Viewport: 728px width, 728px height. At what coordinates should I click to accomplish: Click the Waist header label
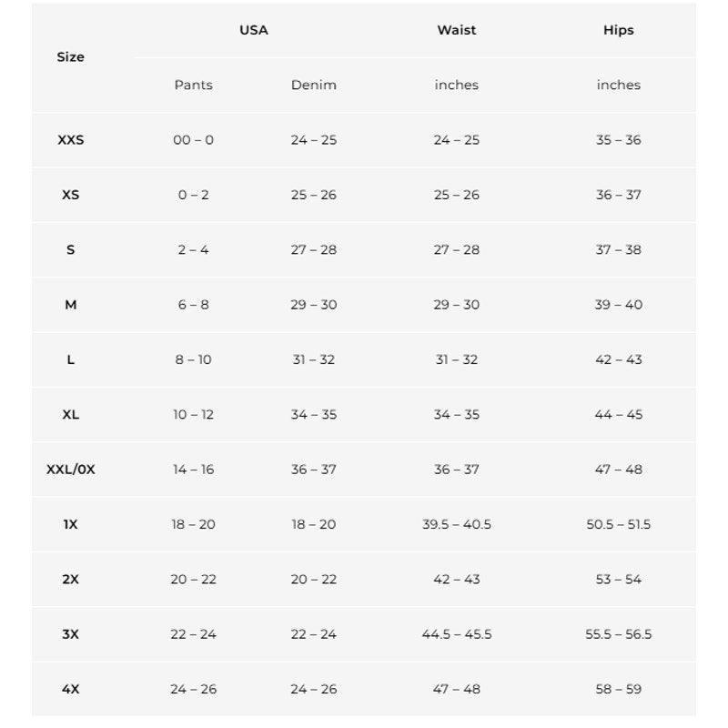[x=457, y=30]
